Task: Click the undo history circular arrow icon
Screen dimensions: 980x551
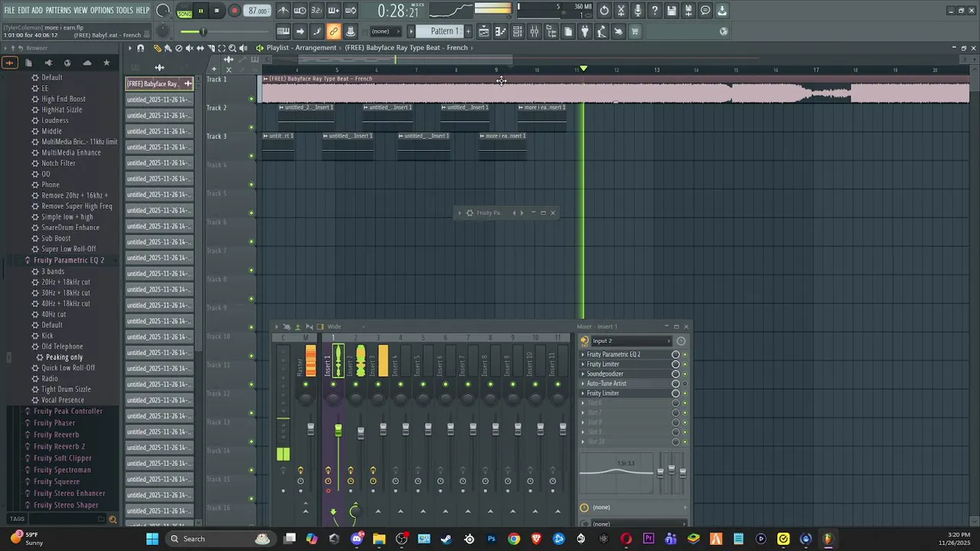Action: pos(605,11)
